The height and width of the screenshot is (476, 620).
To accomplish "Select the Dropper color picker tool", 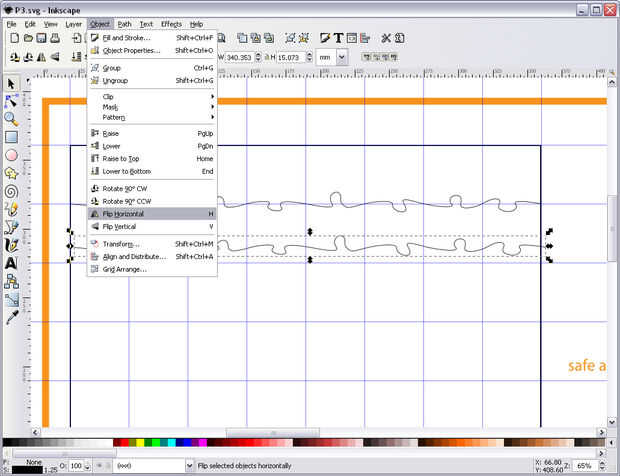I will pyautogui.click(x=11, y=317).
